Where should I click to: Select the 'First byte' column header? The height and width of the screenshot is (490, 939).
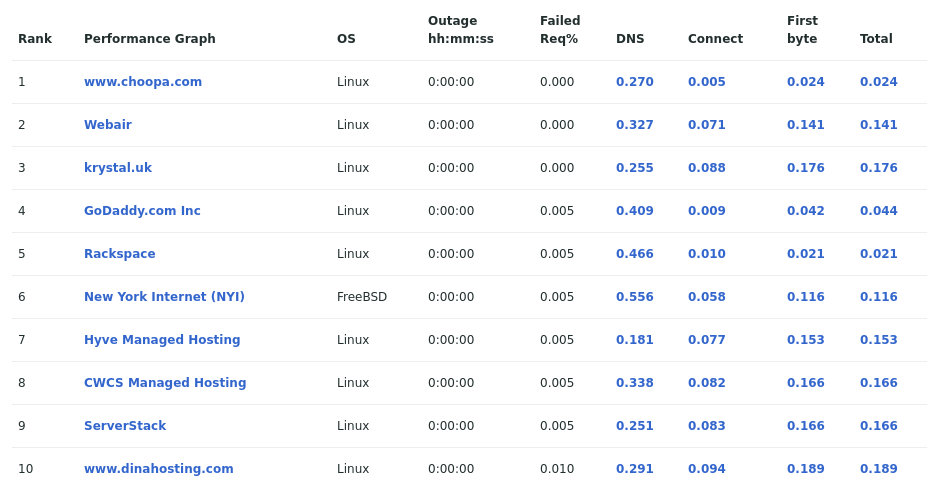802,30
